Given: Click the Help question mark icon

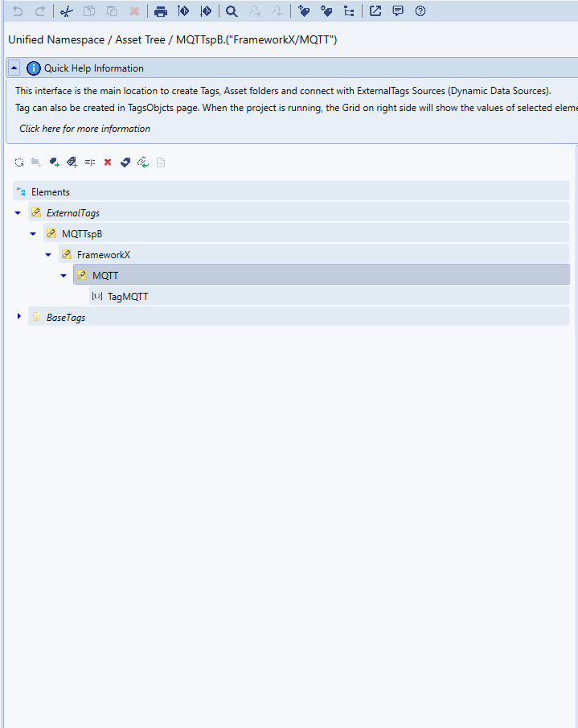Looking at the screenshot, I should pyautogui.click(x=420, y=11).
